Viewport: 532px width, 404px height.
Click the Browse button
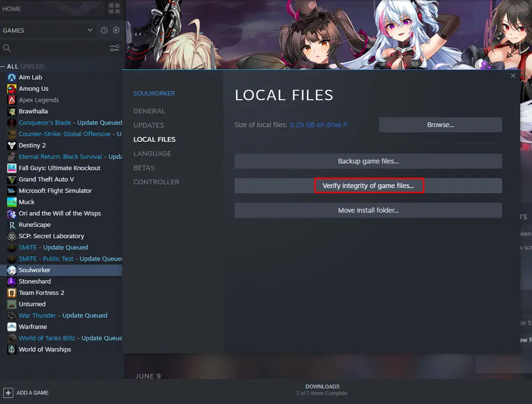click(x=441, y=125)
